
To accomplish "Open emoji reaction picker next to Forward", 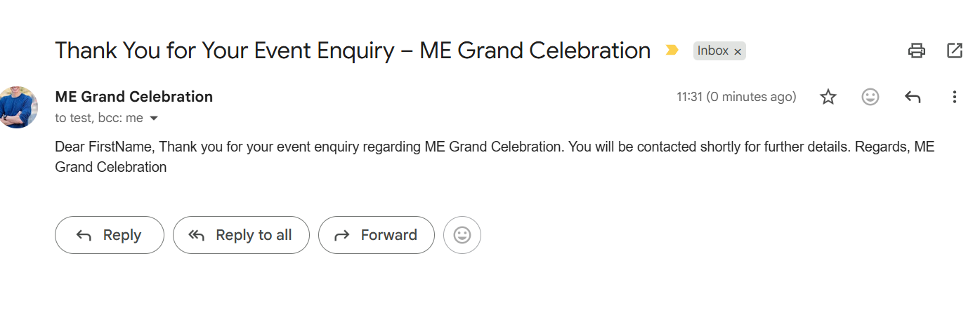I will point(462,235).
